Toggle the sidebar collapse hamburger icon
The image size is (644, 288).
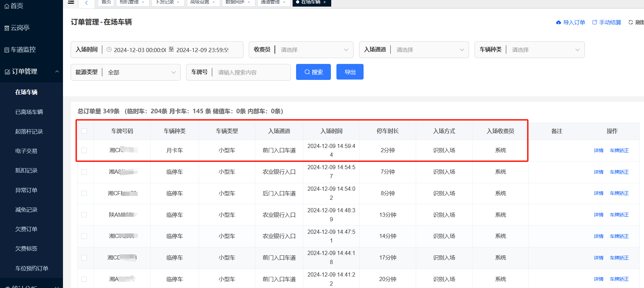point(71,2)
